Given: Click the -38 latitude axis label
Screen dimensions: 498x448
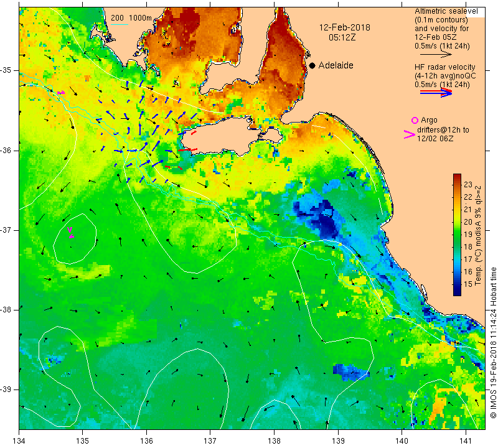Looking at the screenshot, I should point(6,310).
